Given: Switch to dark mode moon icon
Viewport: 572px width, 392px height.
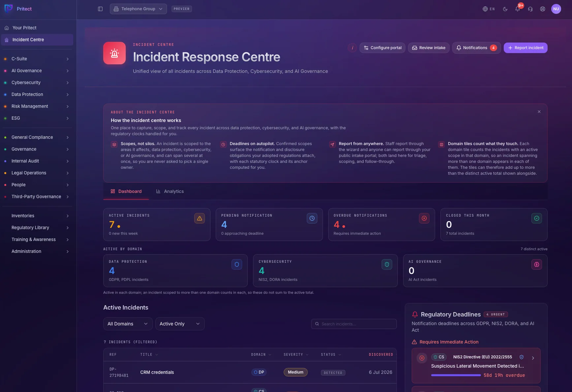Looking at the screenshot, I should (x=505, y=9).
